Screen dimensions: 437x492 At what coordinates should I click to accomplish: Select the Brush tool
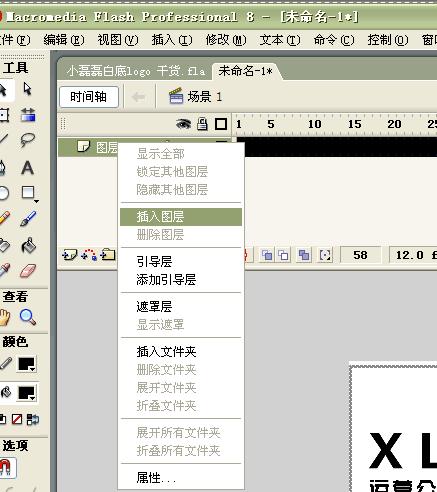tap(28, 219)
